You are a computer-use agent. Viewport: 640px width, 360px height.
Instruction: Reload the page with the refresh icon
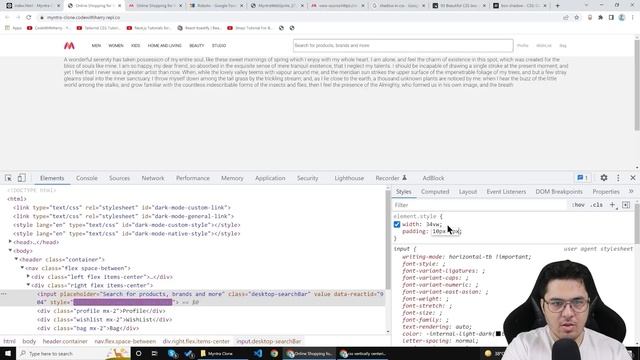29,18
